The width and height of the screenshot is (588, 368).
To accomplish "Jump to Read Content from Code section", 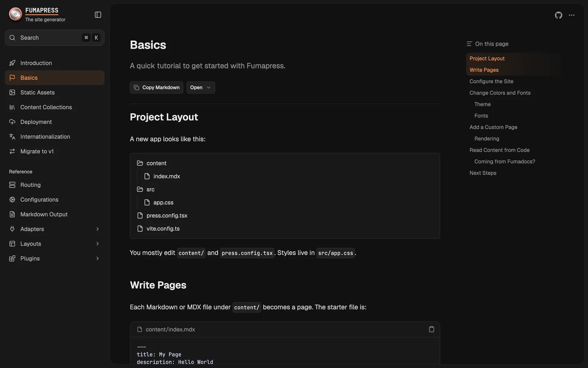I will pos(499,150).
